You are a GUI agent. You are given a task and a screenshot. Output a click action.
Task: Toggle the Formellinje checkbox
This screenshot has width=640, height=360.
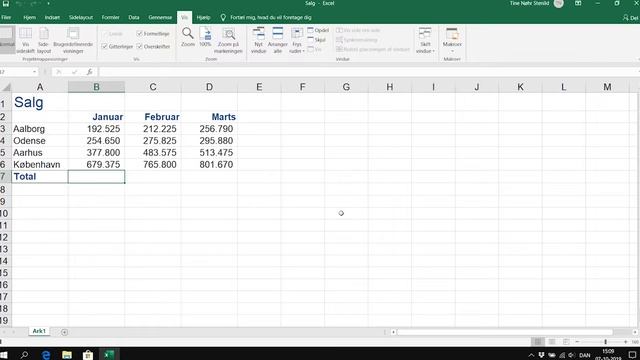[x=140, y=33]
